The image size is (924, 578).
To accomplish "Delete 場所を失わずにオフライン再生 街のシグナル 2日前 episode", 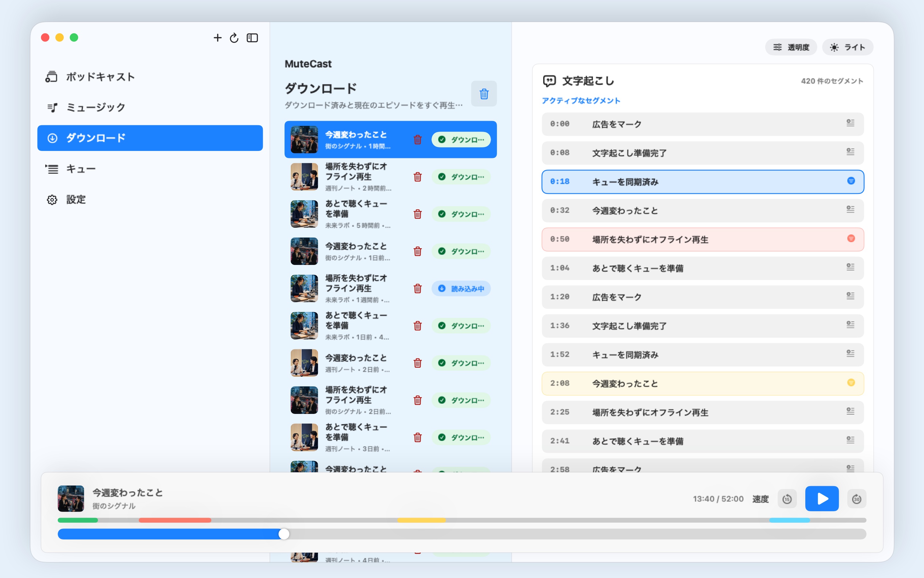I will pyautogui.click(x=418, y=400).
